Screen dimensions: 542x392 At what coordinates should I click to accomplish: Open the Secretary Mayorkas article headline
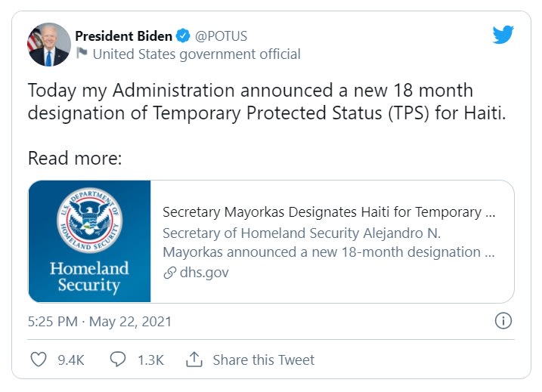[x=329, y=212]
